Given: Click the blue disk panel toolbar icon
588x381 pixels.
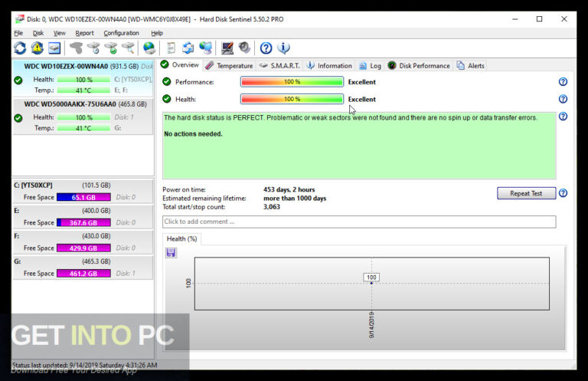Looking at the screenshot, I should pos(54,48).
